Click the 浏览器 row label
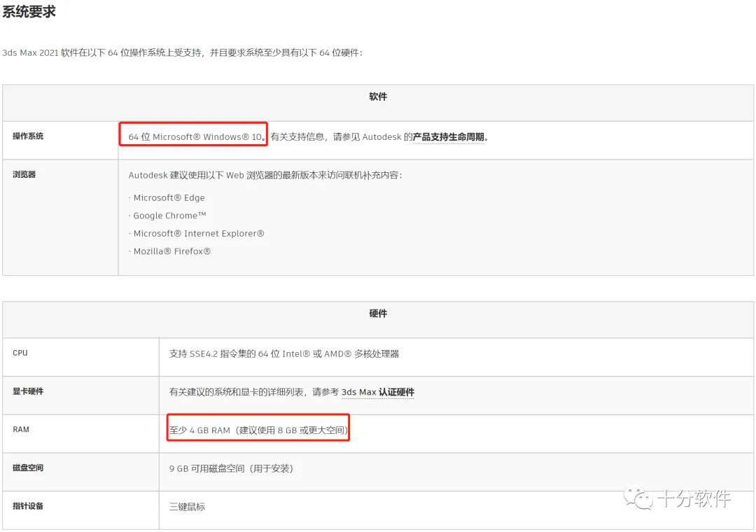 [24, 174]
